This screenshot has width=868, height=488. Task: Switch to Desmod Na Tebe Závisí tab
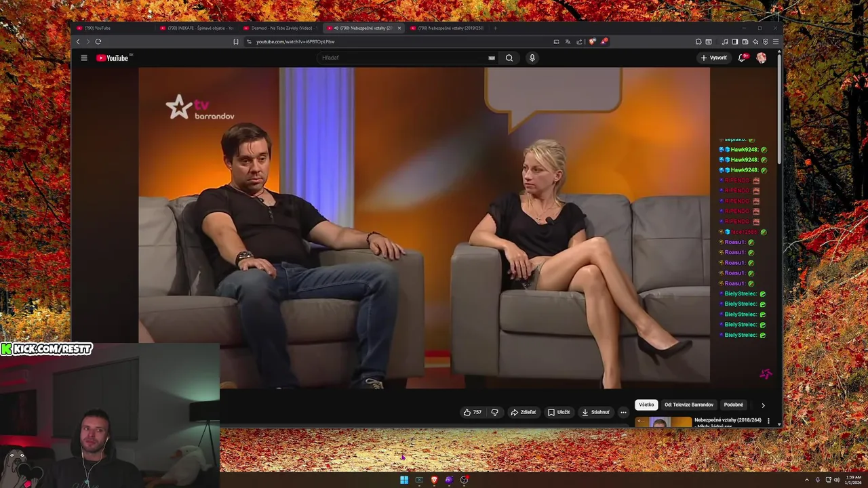pos(280,28)
